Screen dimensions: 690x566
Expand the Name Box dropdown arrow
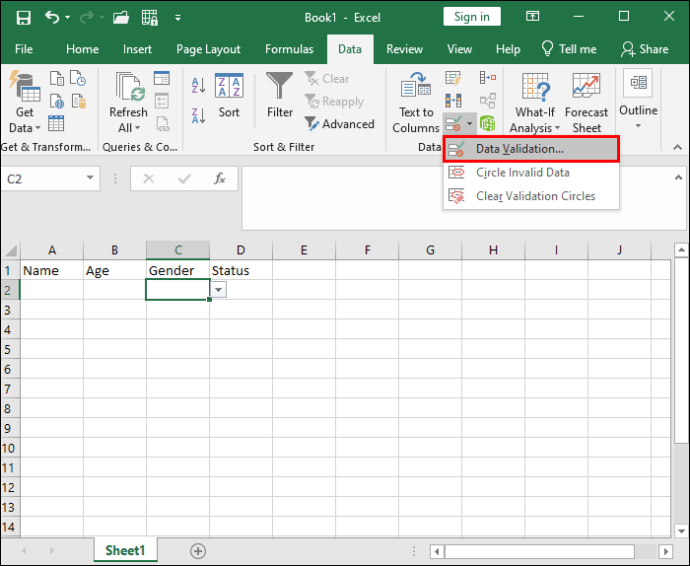click(91, 179)
